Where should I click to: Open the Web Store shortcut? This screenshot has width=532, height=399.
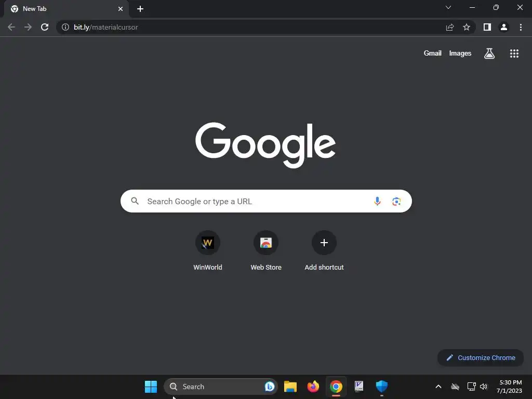(x=266, y=251)
